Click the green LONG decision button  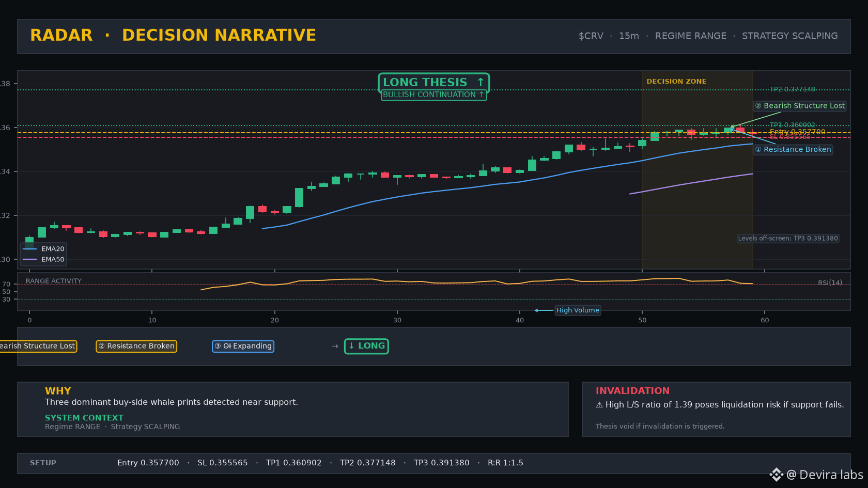[x=366, y=346]
